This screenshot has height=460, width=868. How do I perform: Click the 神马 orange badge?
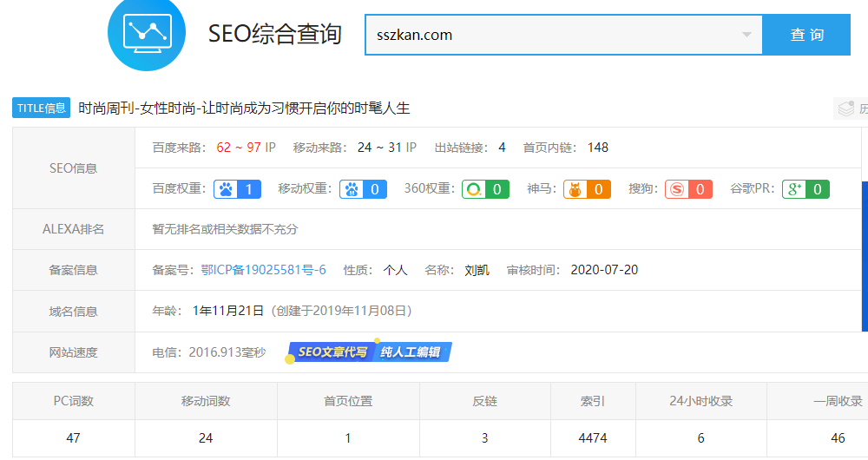(587, 188)
